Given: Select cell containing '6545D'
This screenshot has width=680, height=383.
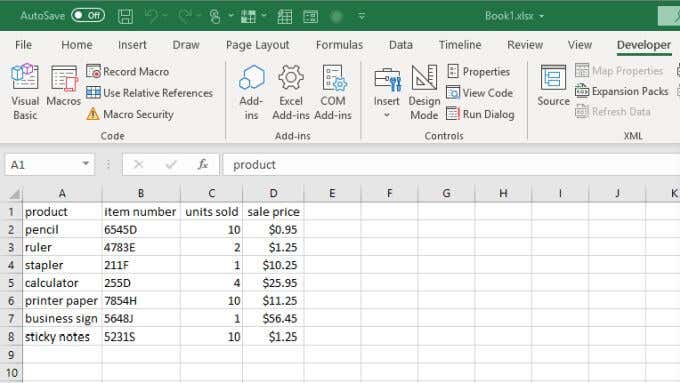Looking at the screenshot, I should (x=141, y=229).
